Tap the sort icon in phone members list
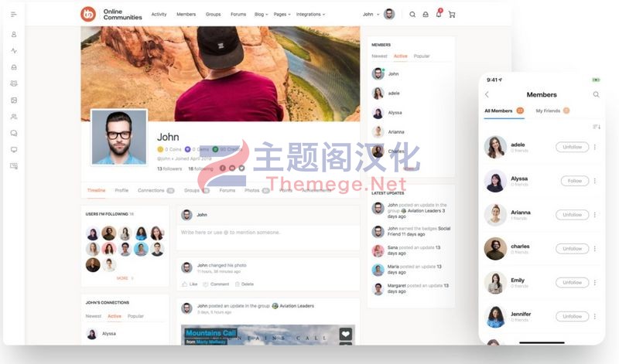This screenshot has width=619, height=364. 597,127
